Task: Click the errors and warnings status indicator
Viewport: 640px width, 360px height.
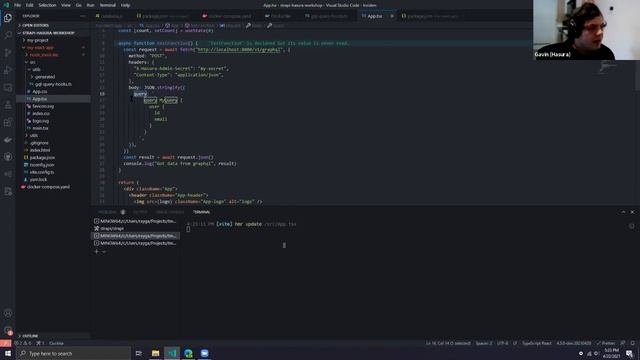Action: pyautogui.click(x=23, y=343)
